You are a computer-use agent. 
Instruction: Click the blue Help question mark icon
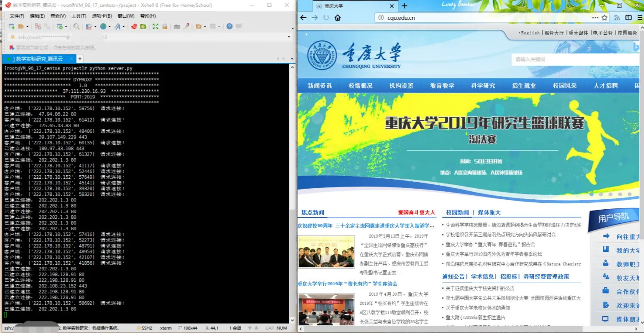coord(229,26)
